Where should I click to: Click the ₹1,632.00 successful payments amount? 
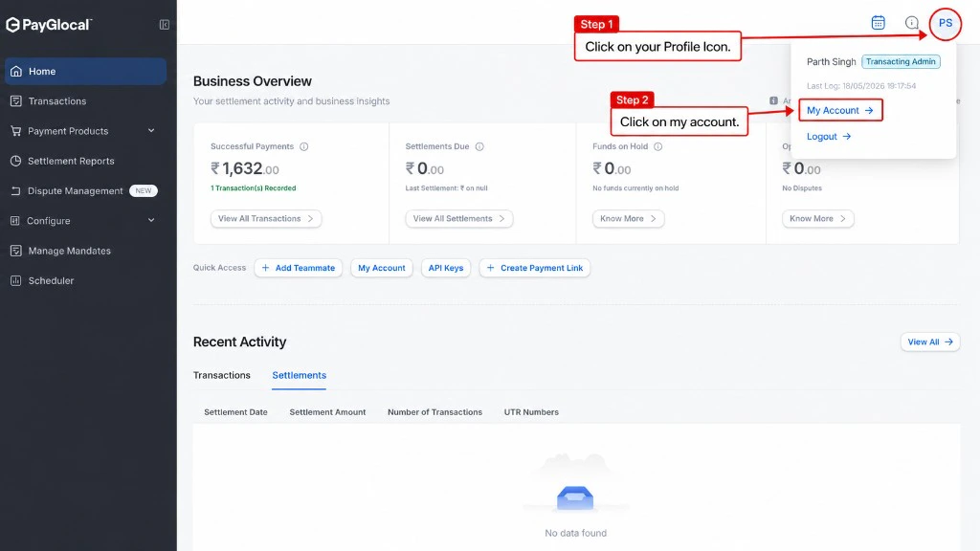pos(245,168)
